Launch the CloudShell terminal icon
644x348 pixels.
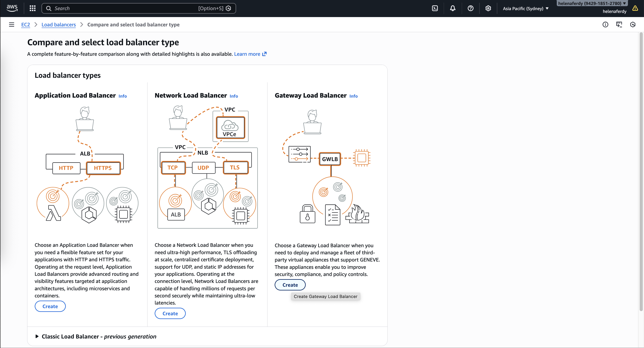435,8
